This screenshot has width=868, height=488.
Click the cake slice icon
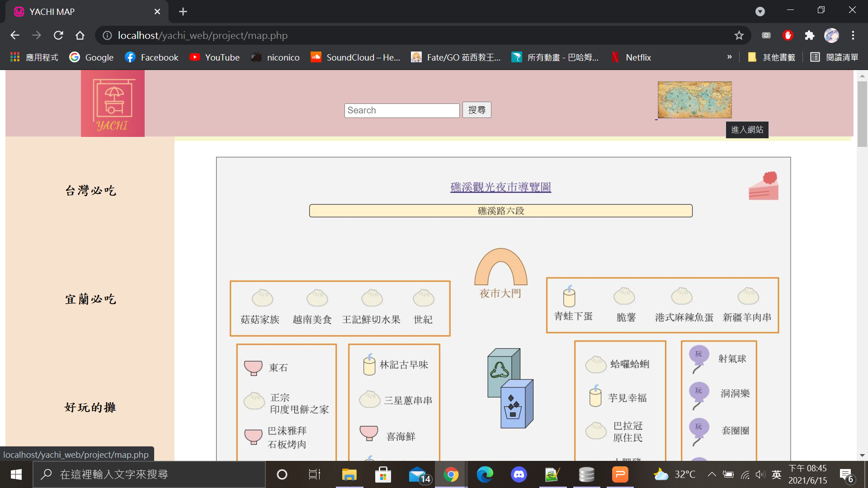764,186
